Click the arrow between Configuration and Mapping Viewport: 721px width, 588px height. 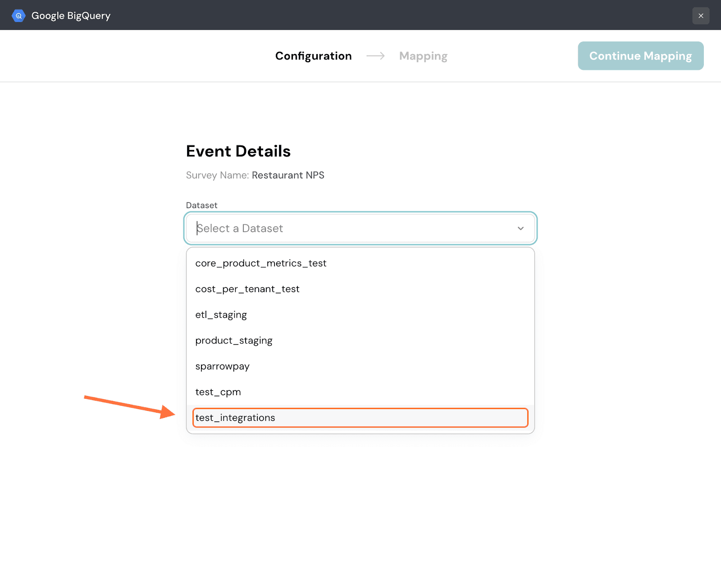pos(375,56)
